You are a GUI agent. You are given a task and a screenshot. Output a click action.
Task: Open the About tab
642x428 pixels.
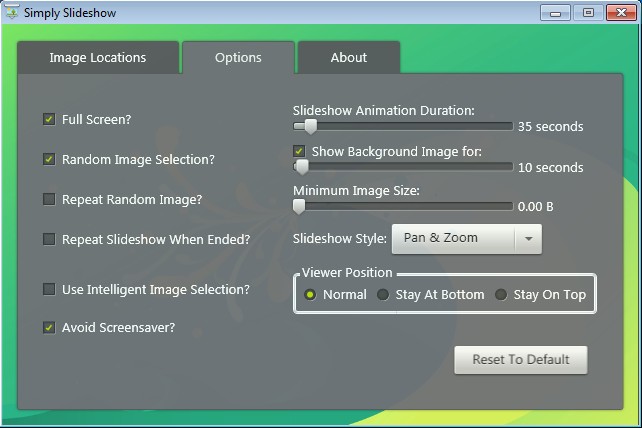pos(349,57)
